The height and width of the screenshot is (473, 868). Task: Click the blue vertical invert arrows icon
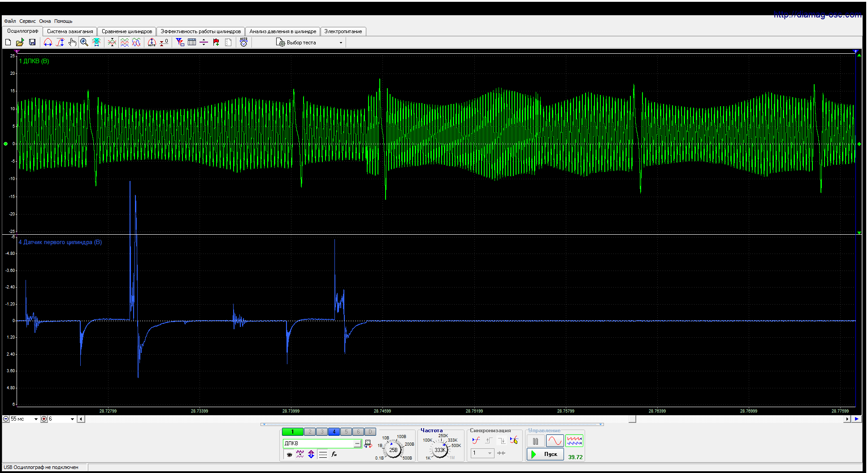tap(311, 454)
